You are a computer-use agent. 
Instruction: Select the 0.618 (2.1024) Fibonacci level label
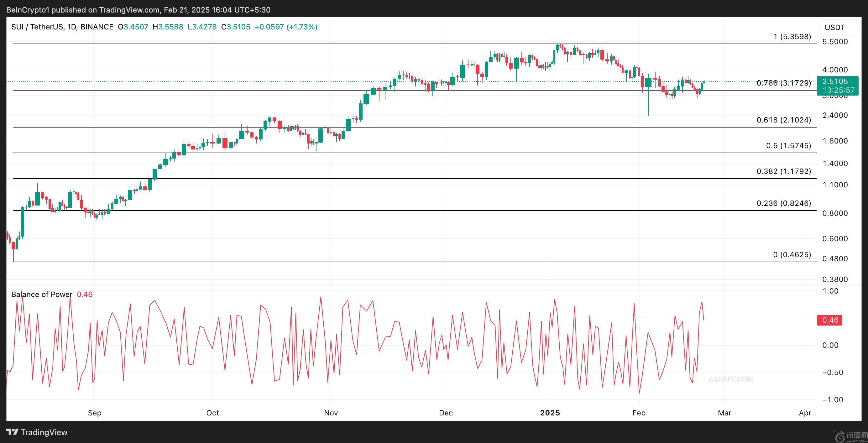point(783,120)
